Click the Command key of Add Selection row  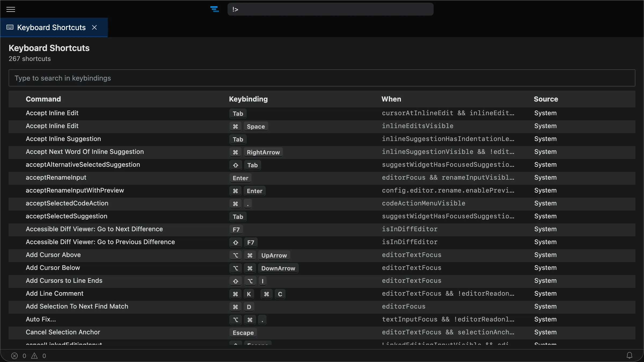pyautogui.click(x=235, y=307)
